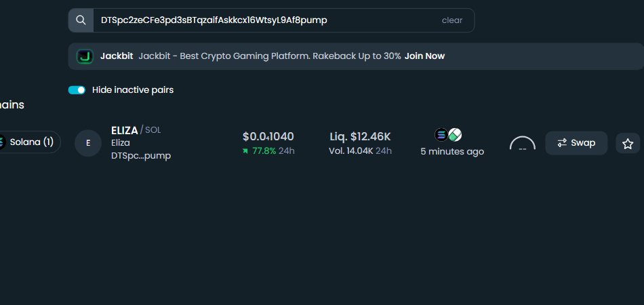Click the ELIZA token avatar circle

88,143
